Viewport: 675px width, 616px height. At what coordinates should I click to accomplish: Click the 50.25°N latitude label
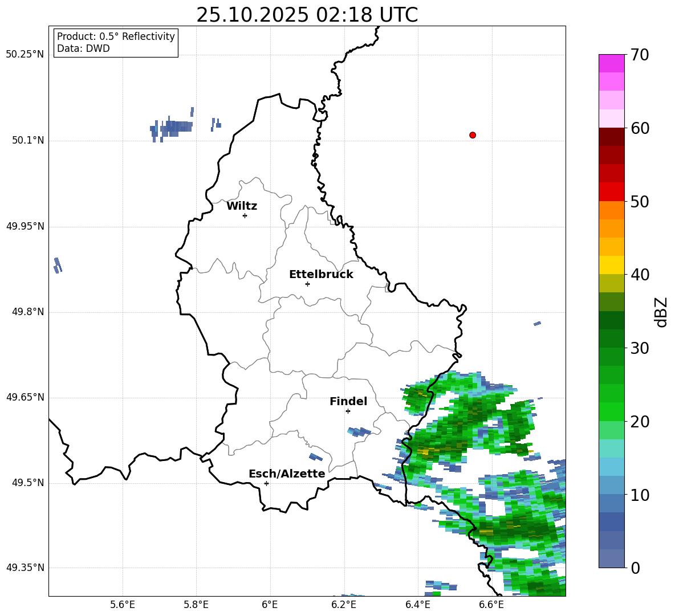(25, 55)
